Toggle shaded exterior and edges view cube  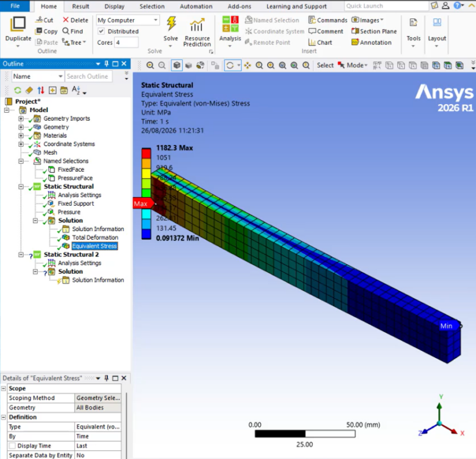click(x=177, y=65)
